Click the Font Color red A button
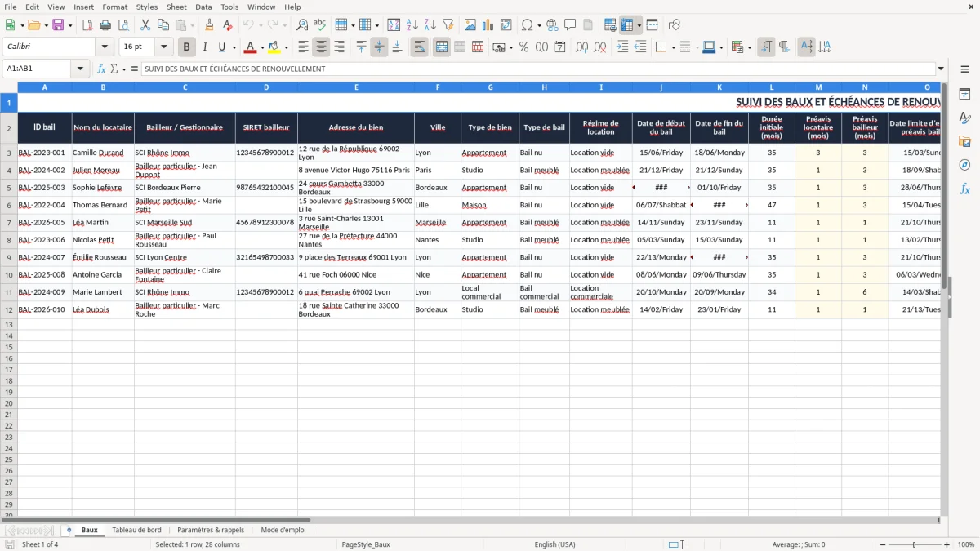Screen dimensions: 980x551 click(x=251, y=47)
